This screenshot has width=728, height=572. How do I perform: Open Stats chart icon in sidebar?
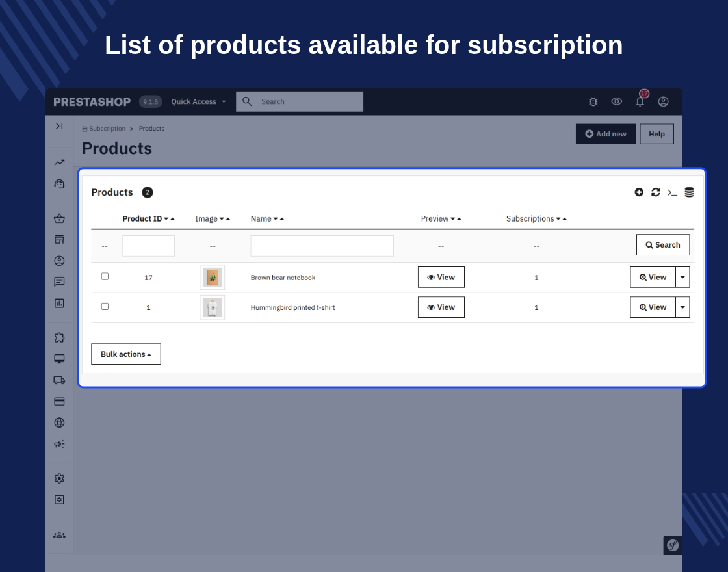[x=59, y=303]
